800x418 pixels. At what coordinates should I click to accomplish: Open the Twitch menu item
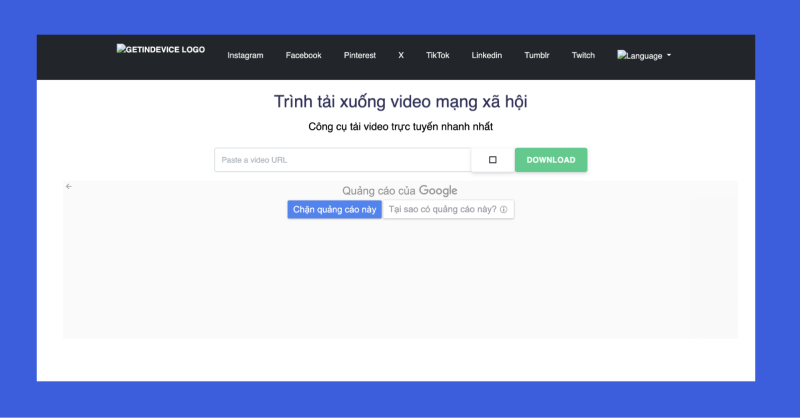point(583,55)
